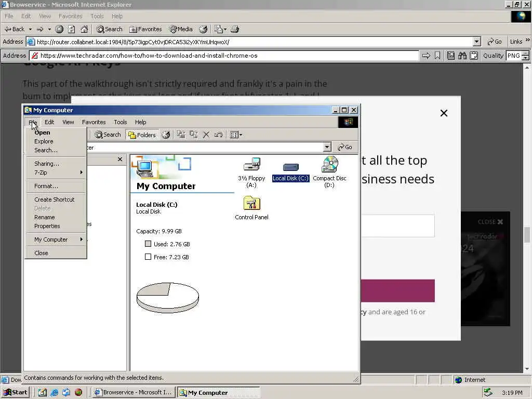Click Go in the My Computer address bar
532x399 pixels.
coord(345,147)
